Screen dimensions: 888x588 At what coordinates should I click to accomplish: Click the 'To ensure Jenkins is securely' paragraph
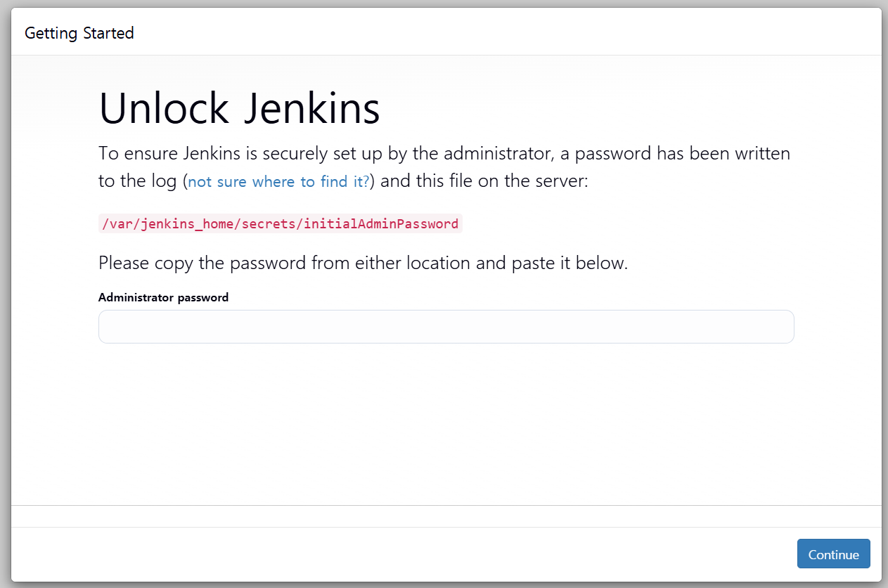point(444,167)
